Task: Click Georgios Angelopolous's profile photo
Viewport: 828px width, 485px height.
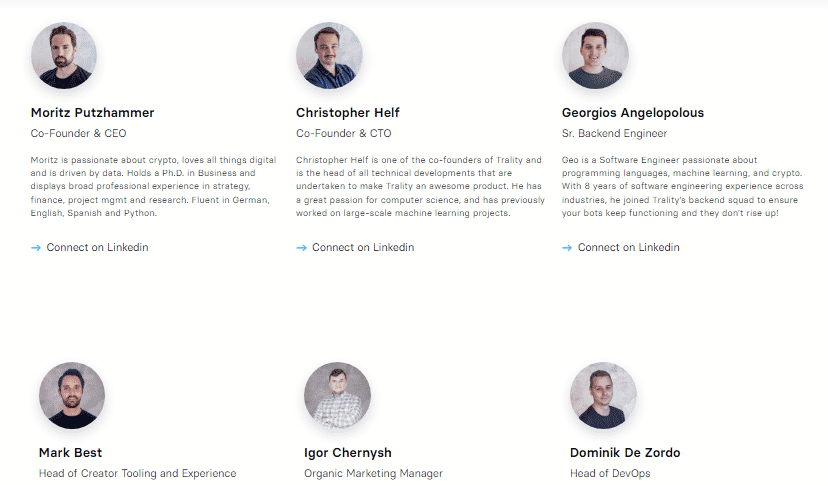Action: pyautogui.click(x=595, y=55)
